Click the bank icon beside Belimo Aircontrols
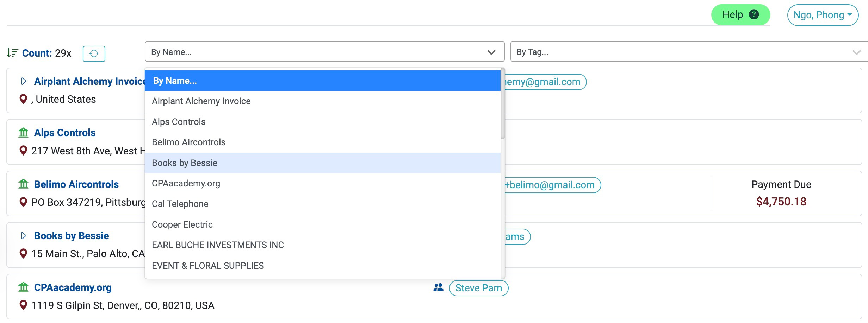This screenshot has width=868, height=323. point(23,184)
